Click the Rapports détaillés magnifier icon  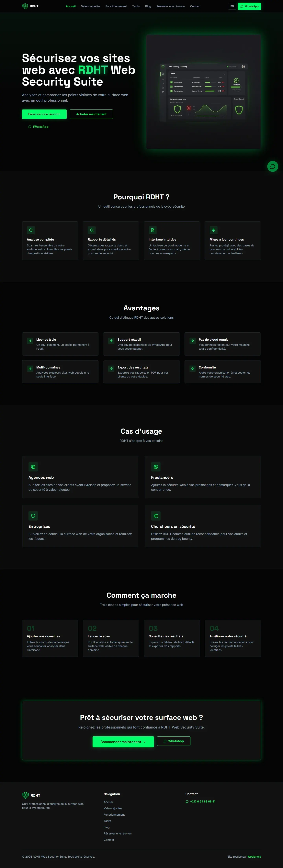[92, 230]
